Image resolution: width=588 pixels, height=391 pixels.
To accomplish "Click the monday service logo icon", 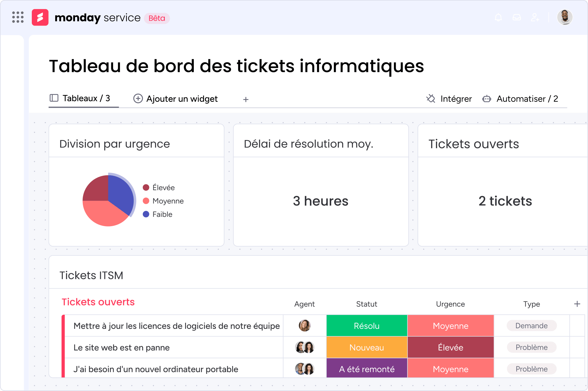I will 40,17.
